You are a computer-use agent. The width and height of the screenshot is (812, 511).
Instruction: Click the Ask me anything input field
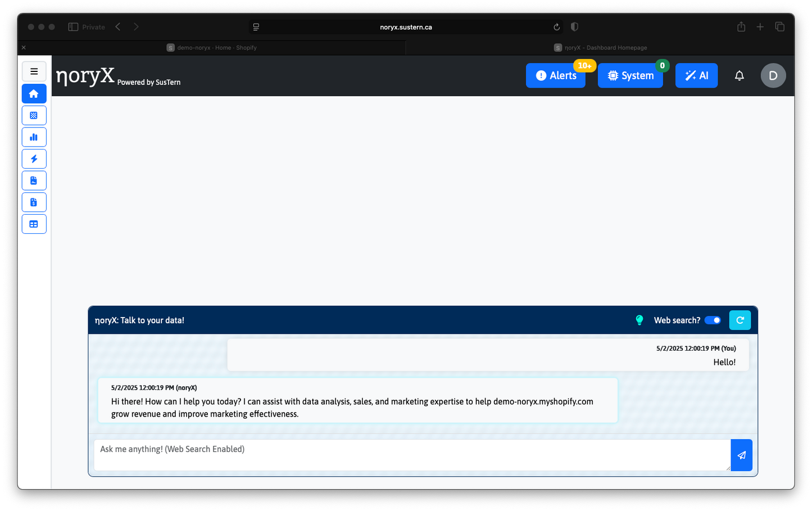[412, 455]
